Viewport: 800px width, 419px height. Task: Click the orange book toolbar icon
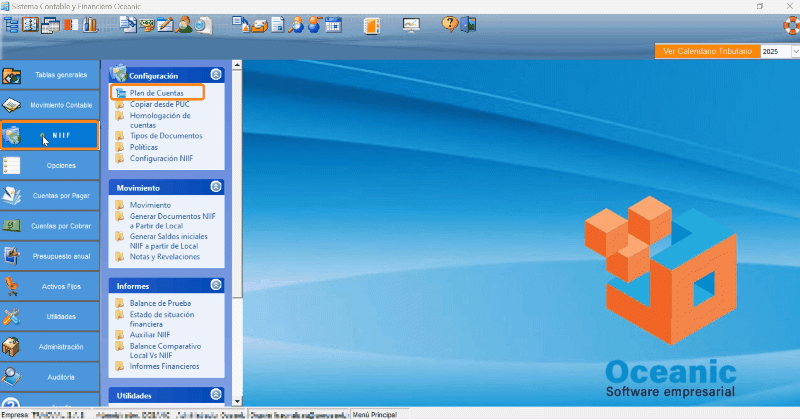coord(371,24)
